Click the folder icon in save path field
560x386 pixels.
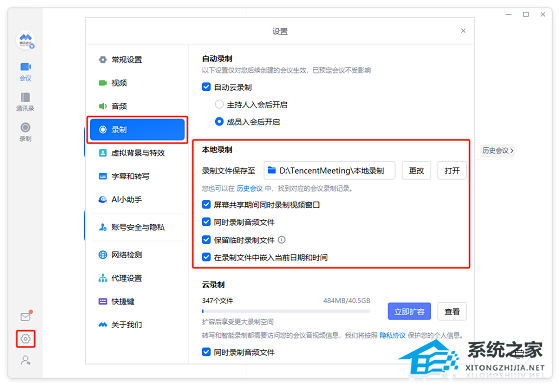click(x=272, y=170)
